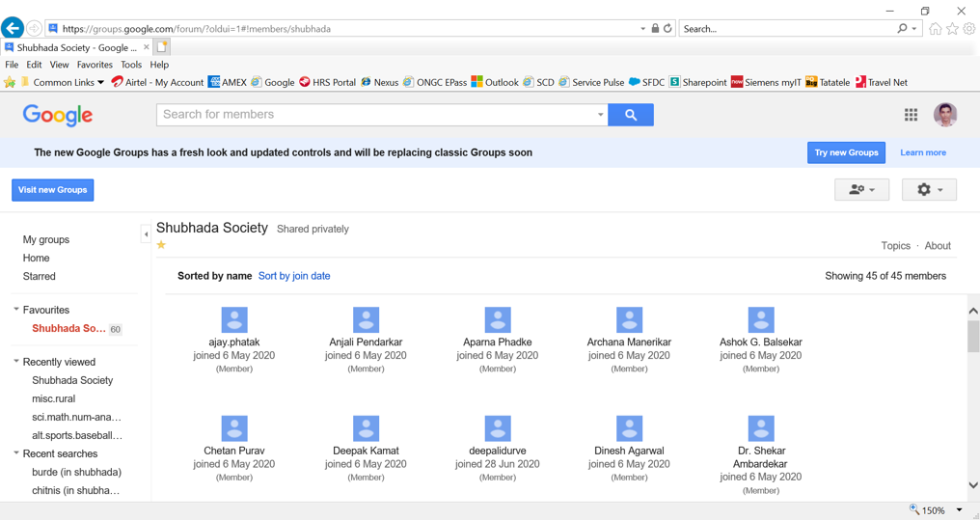
Task: Collapse the Recent searches section
Action: pyautogui.click(x=16, y=453)
